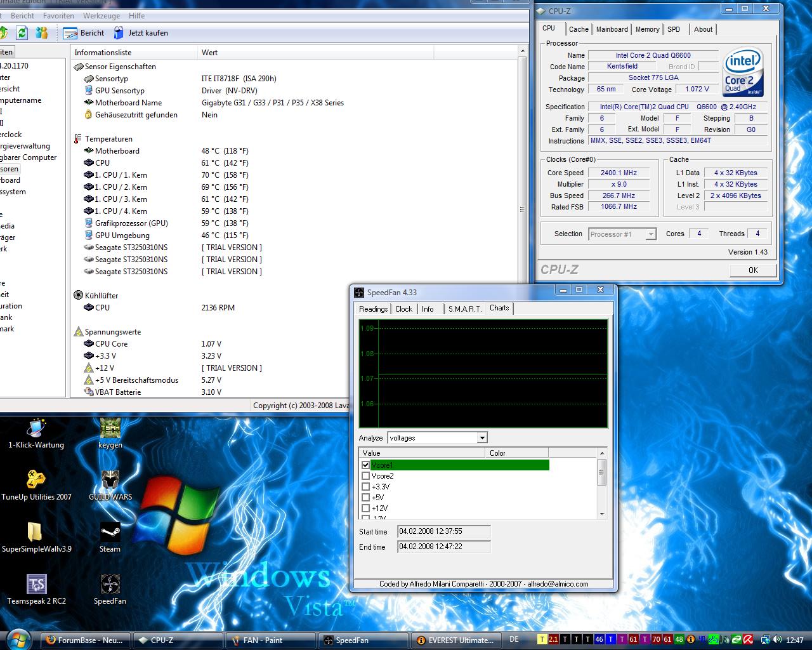The width and height of the screenshot is (812, 650).
Task: Switch to the About tab in CPU-Z
Action: [x=703, y=29]
